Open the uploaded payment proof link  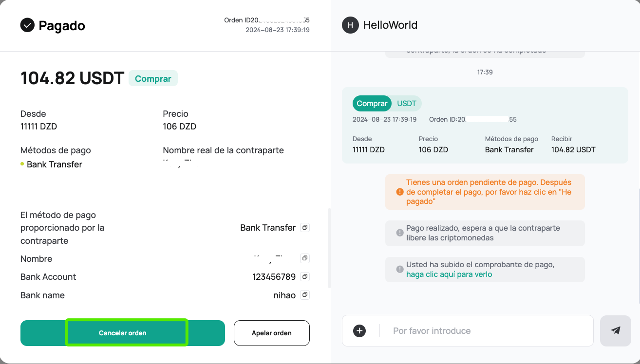tap(449, 274)
